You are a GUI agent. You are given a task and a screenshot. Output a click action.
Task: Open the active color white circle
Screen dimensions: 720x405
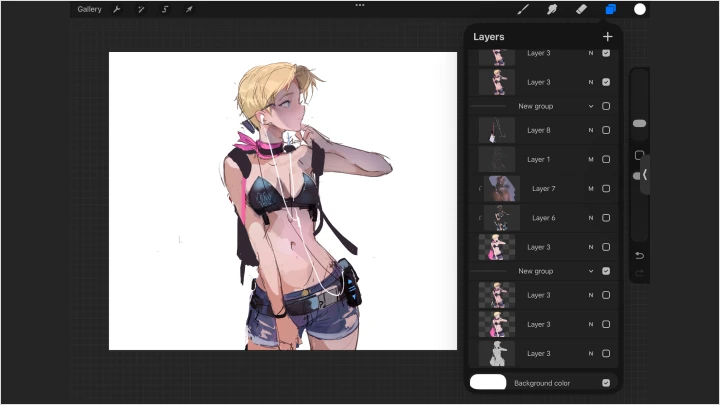point(640,9)
